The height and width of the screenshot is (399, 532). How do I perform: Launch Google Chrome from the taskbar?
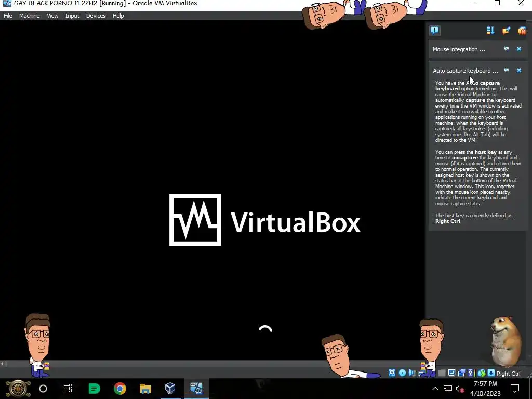pyautogui.click(x=120, y=389)
